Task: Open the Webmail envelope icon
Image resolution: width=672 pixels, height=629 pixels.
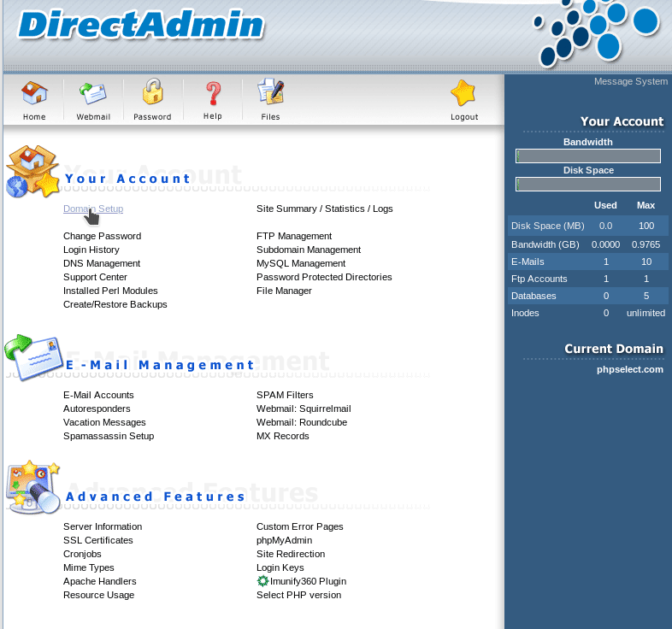Action: (93, 93)
